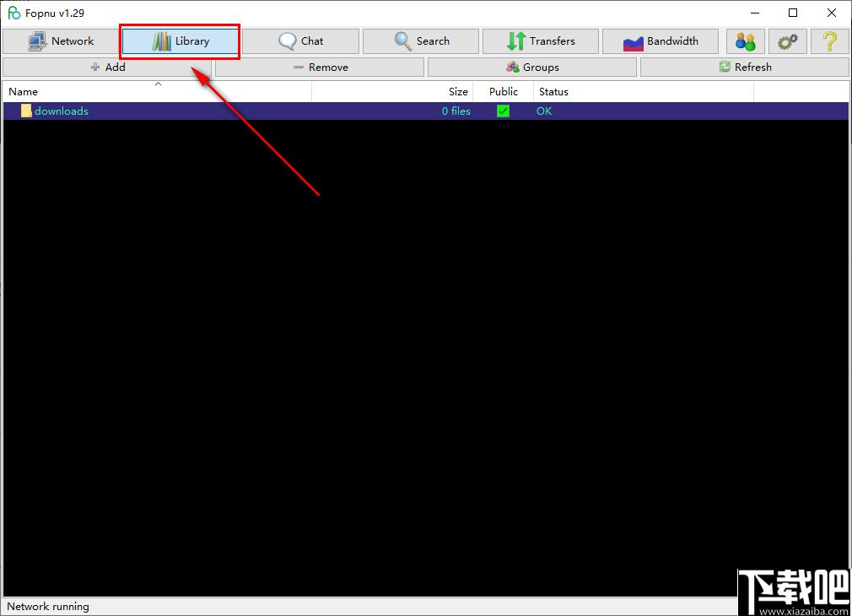Viewport: 852px width, 616px height.
Task: Open the Transfers tab
Action: pyautogui.click(x=541, y=41)
